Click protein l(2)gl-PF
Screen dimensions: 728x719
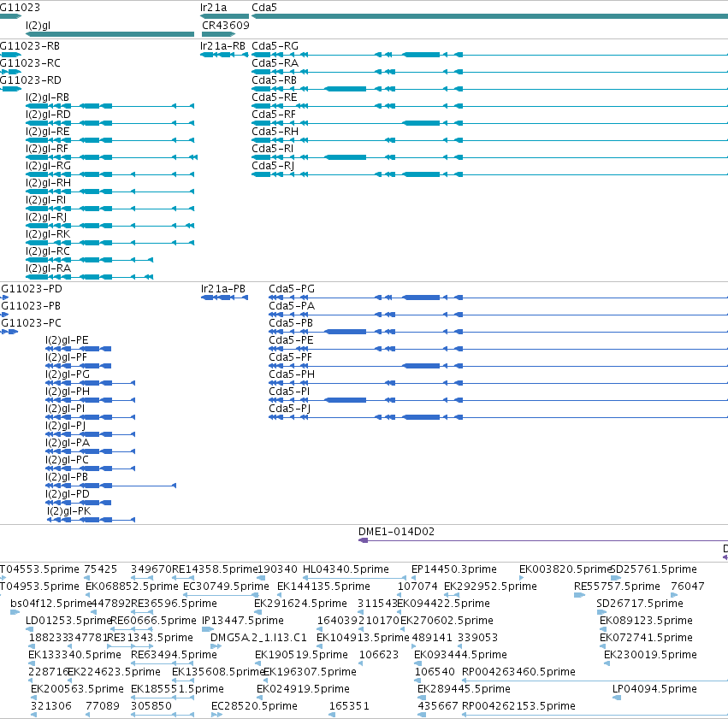[x=78, y=366]
